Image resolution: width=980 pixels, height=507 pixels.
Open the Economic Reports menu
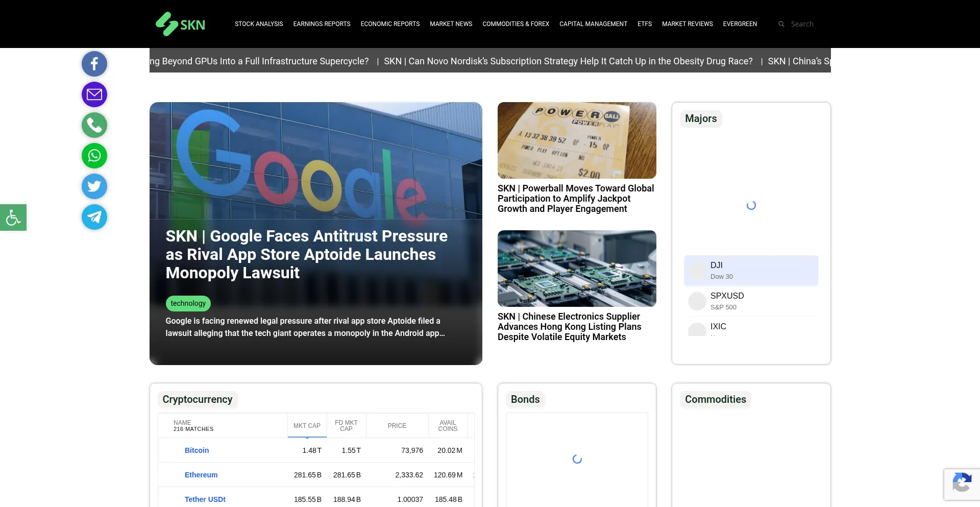[x=390, y=24]
